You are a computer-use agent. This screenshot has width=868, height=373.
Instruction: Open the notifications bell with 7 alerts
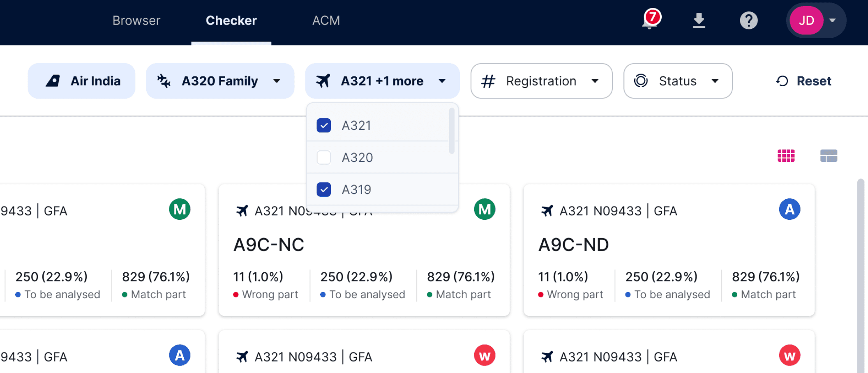pyautogui.click(x=651, y=19)
